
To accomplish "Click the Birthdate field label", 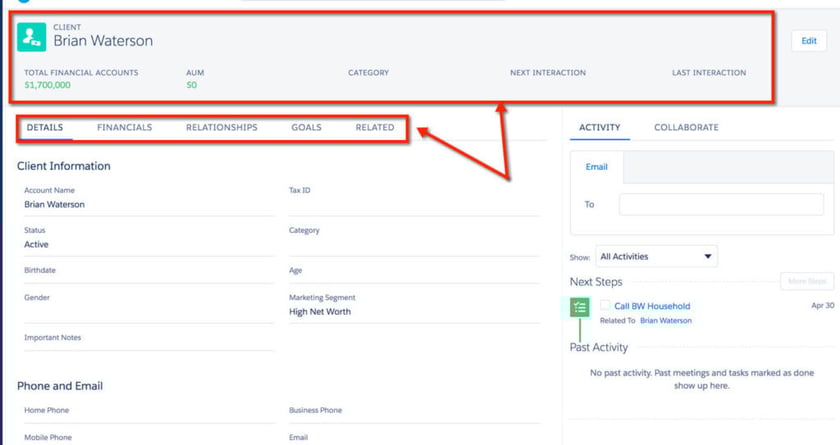I will (40, 270).
